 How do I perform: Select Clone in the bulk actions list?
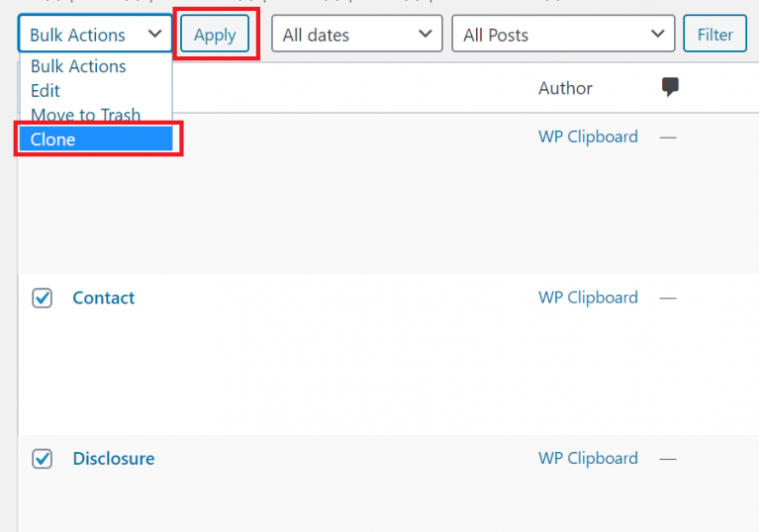point(96,139)
